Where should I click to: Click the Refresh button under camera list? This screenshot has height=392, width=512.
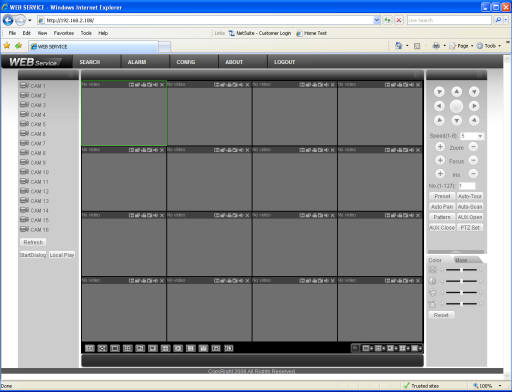point(33,242)
